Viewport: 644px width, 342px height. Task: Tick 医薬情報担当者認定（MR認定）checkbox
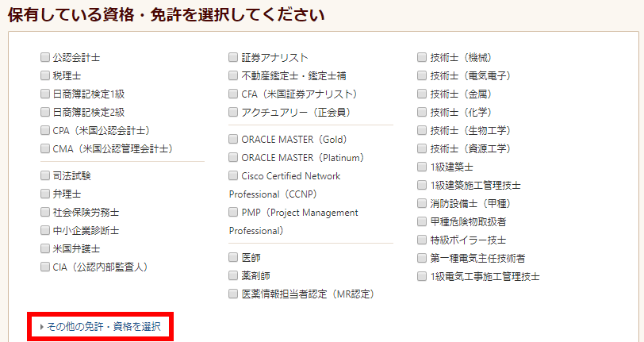[x=233, y=294]
